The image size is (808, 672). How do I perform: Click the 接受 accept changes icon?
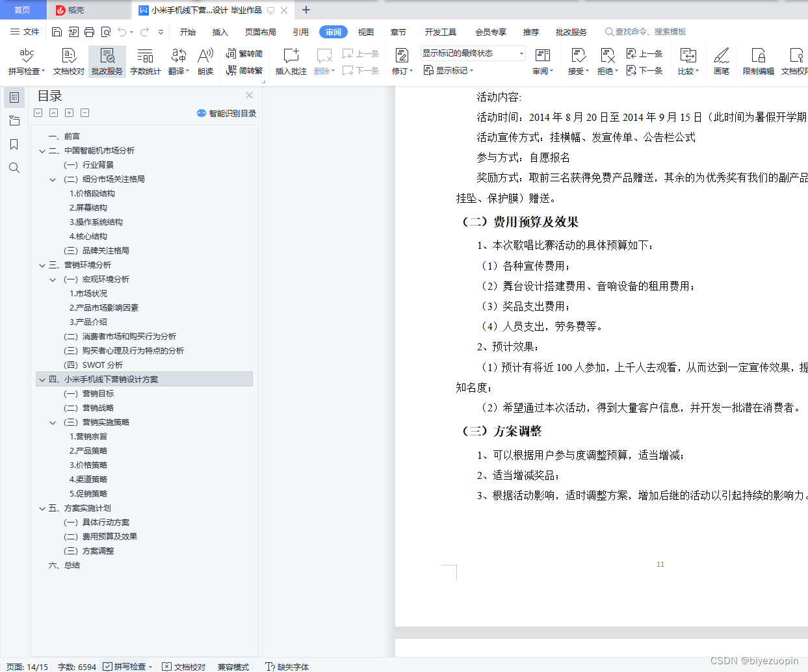click(579, 56)
